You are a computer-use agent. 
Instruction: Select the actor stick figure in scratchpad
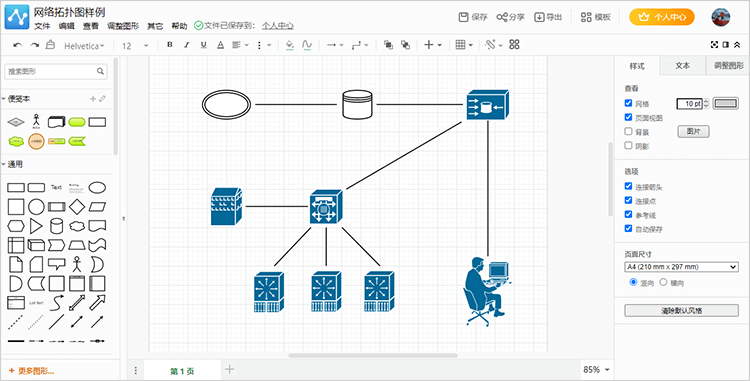(36, 122)
